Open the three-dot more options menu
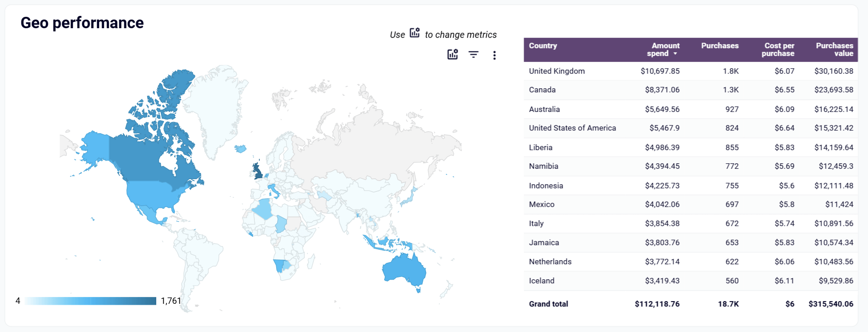 pyautogui.click(x=494, y=55)
